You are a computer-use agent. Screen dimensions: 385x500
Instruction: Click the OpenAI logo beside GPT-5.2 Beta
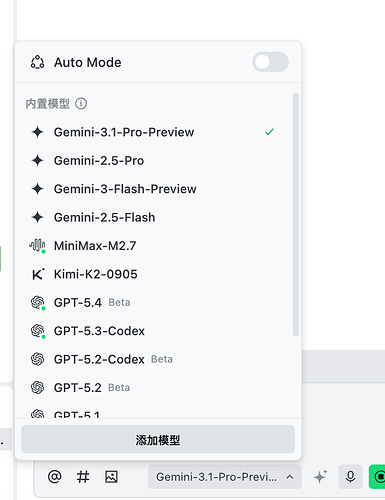tap(38, 388)
